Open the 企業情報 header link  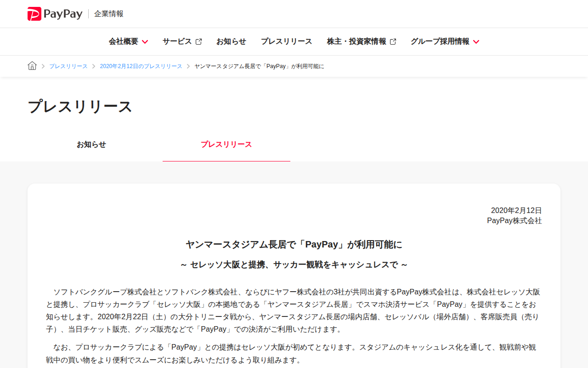point(109,14)
